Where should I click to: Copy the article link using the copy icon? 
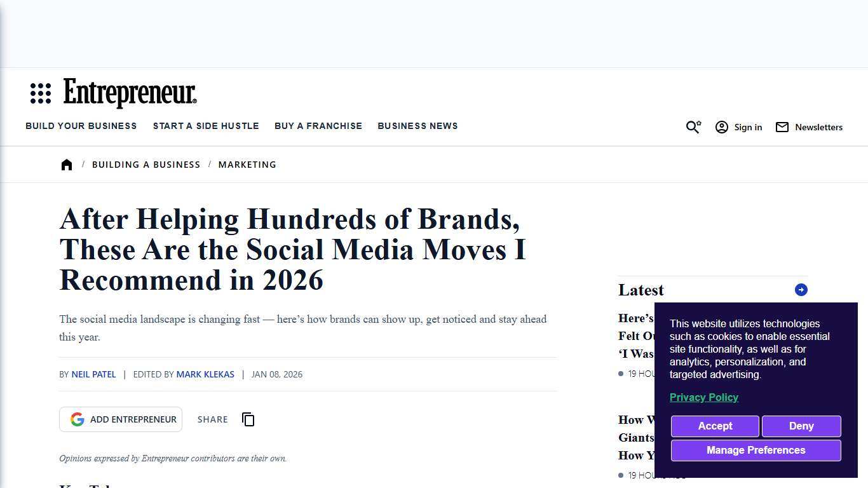248,419
